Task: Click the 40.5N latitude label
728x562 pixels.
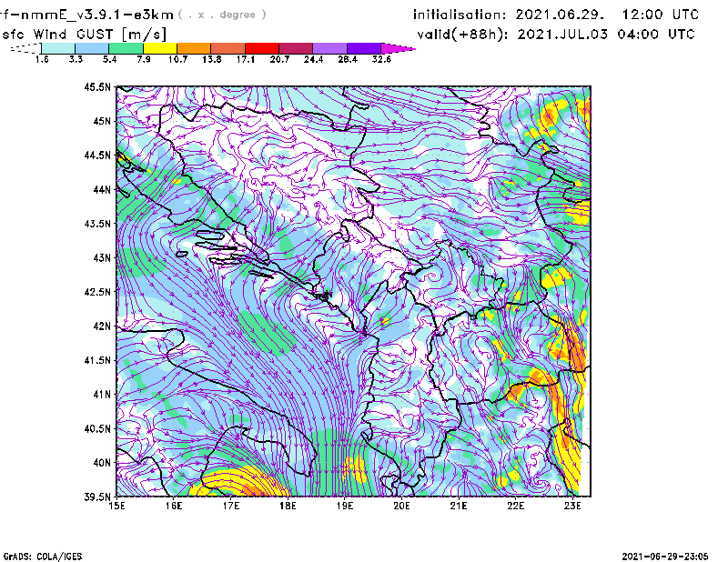Action: [97, 428]
